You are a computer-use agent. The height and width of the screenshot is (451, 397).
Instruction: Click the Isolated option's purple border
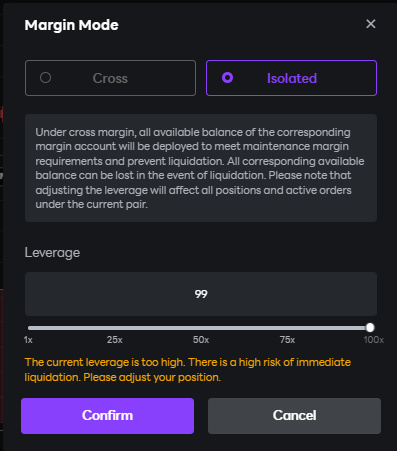pyautogui.click(x=291, y=61)
